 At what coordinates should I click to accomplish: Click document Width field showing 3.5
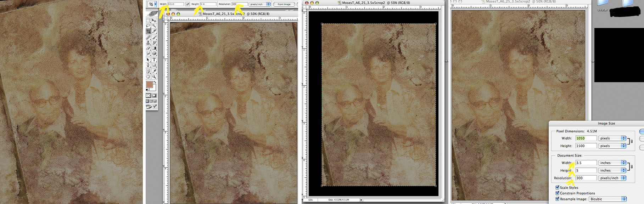586,163
